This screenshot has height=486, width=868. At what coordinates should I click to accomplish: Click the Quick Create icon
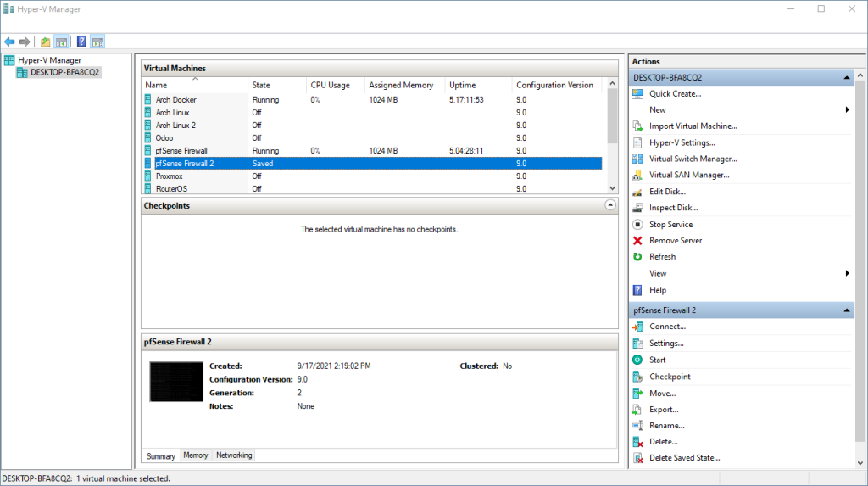coord(637,93)
